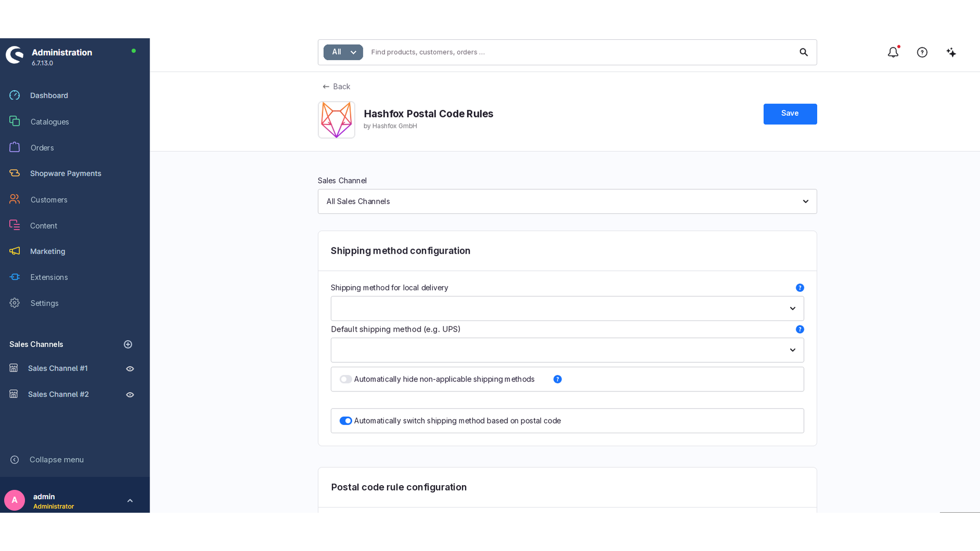This screenshot has width=980, height=551.
Task: Toggle visibility eye for Sales Channel #2
Action: pos(130,395)
